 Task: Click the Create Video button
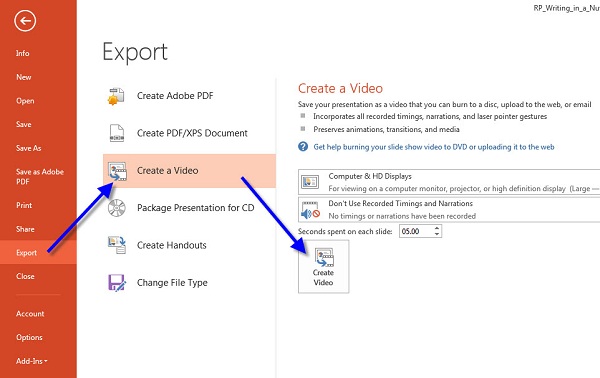click(323, 267)
